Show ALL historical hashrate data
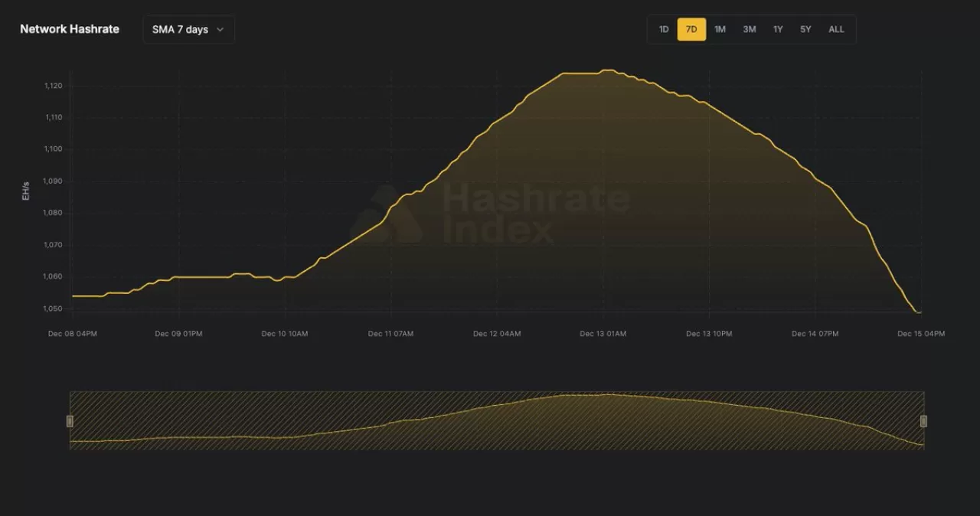 [x=835, y=29]
